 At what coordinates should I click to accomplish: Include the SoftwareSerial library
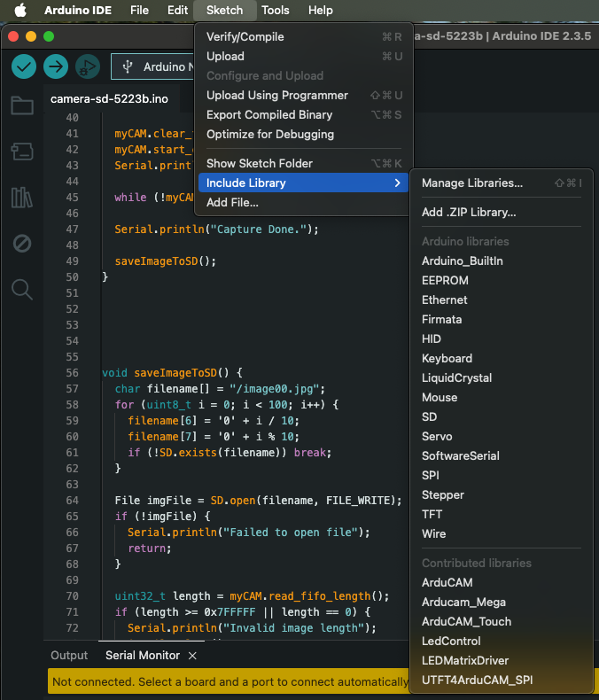(x=460, y=456)
